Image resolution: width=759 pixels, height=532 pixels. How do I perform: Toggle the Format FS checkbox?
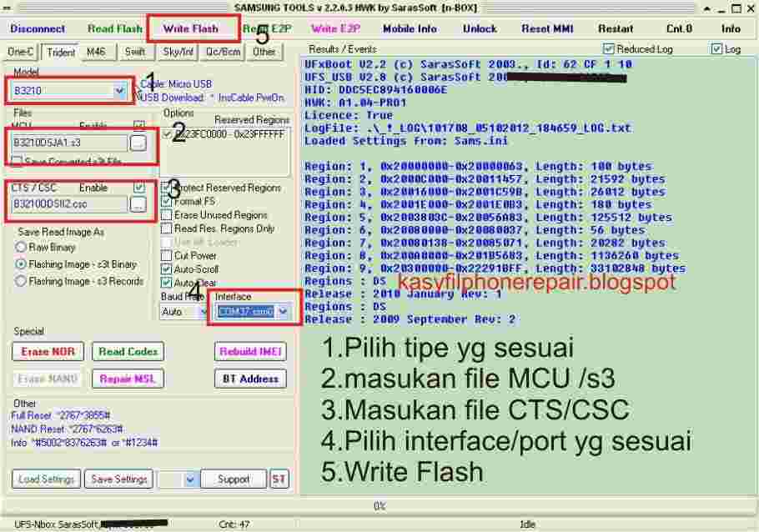(x=166, y=201)
